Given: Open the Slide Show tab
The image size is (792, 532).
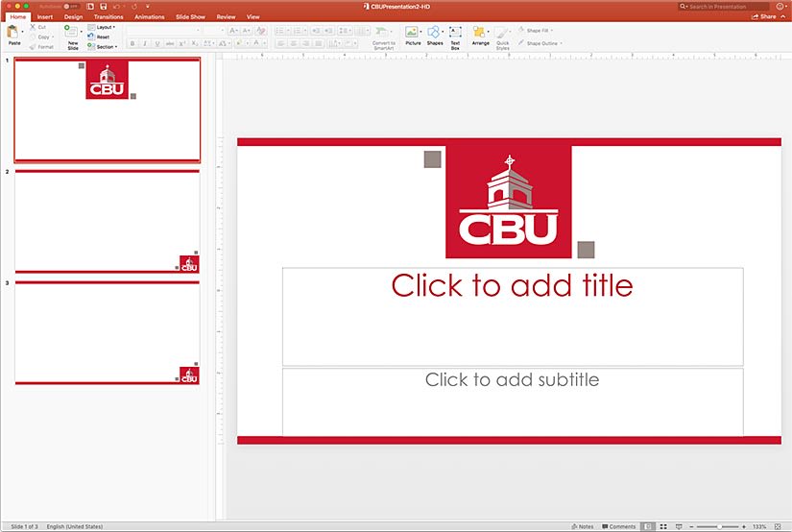Looking at the screenshot, I should point(190,16).
